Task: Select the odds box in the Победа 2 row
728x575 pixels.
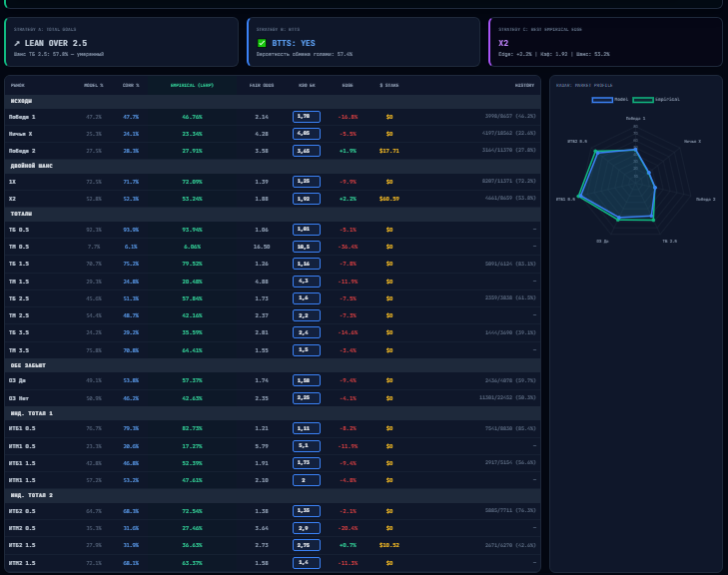Action: (307, 151)
